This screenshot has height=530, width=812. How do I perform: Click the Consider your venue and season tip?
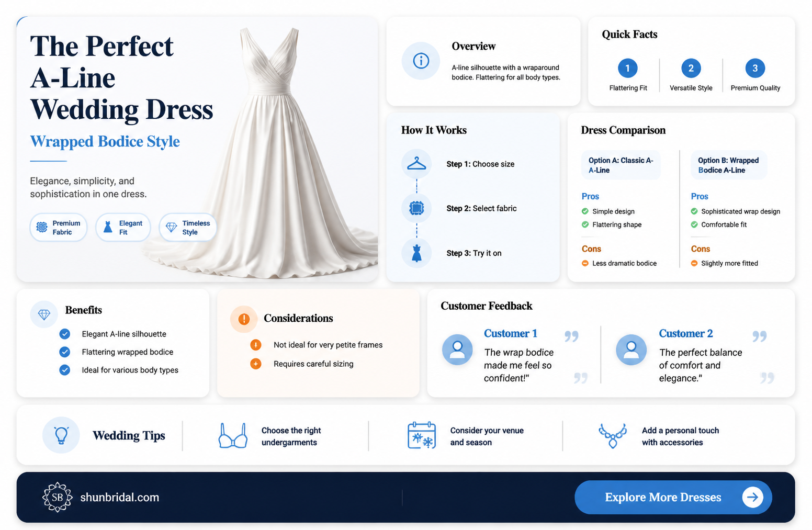tap(487, 436)
